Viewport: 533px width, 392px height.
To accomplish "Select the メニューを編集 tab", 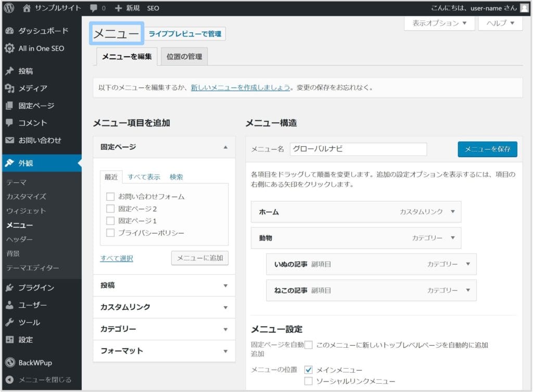I will tap(127, 56).
